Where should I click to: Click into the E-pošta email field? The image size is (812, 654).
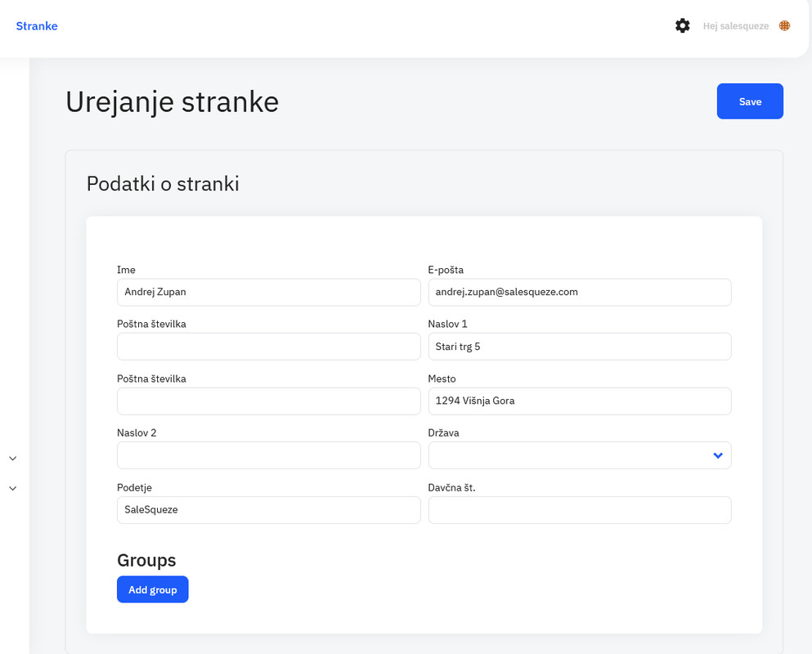tap(580, 292)
